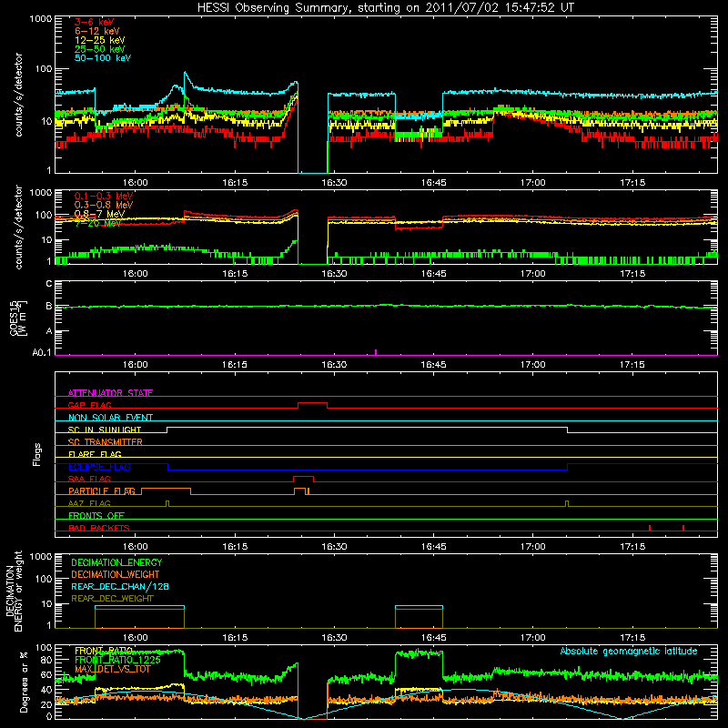Select the DECIMATION_ENERGY legend label

pos(116,562)
